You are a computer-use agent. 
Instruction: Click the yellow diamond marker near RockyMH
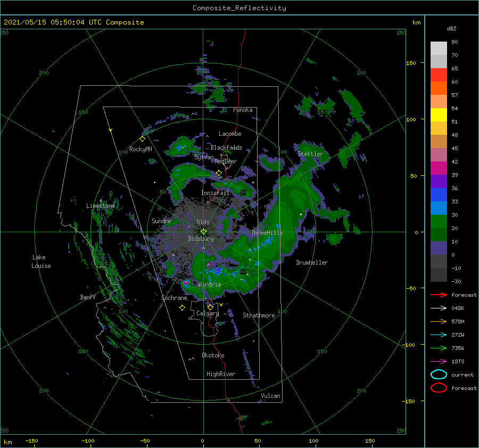coord(142,139)
